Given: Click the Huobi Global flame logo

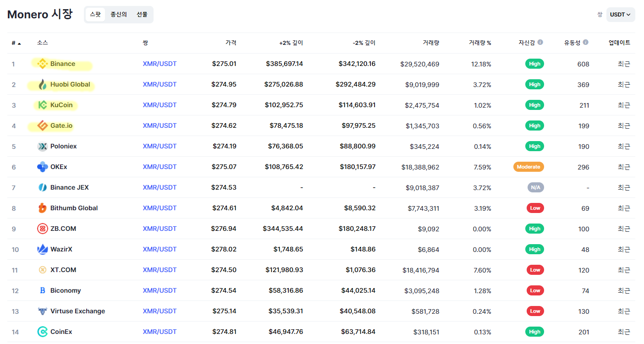Looking at the screenshot, I should (x=43, y=84).
